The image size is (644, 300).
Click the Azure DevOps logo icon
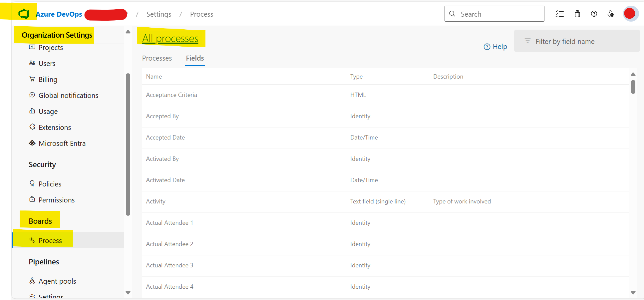click(24, 14)
